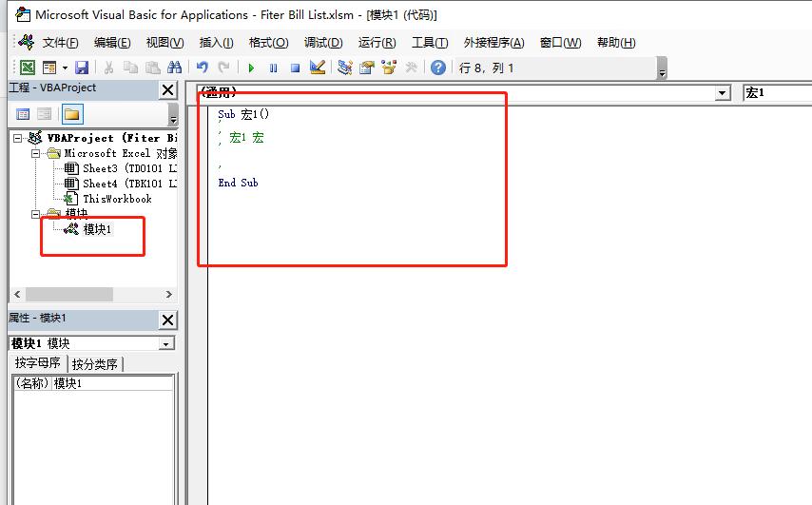
Task: Open the Object Browser toolbar icon
Action: pos(389,68)
